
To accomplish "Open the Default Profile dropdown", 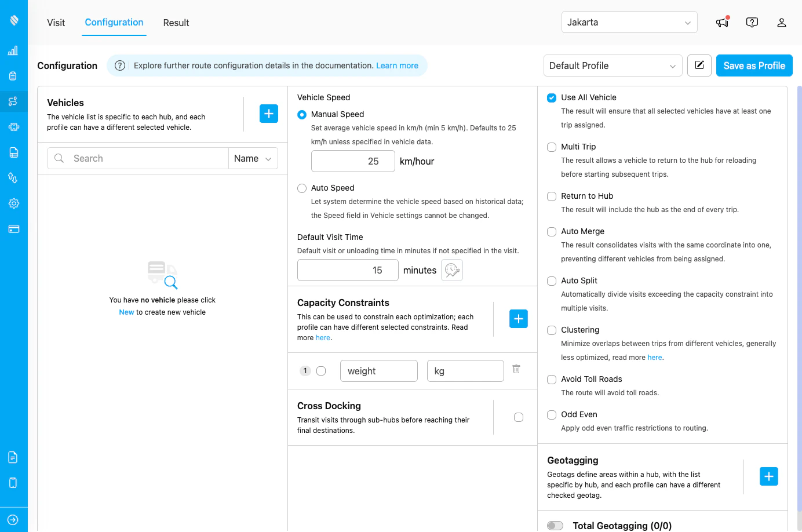I will pos(613,65).
